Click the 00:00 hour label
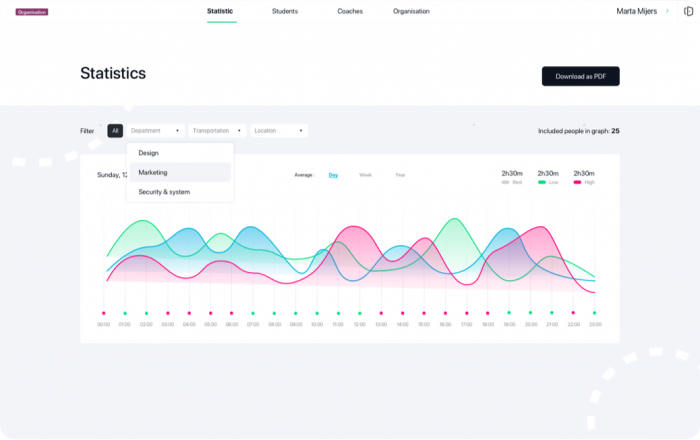This screenshot has width=700, height=440. 104,324
